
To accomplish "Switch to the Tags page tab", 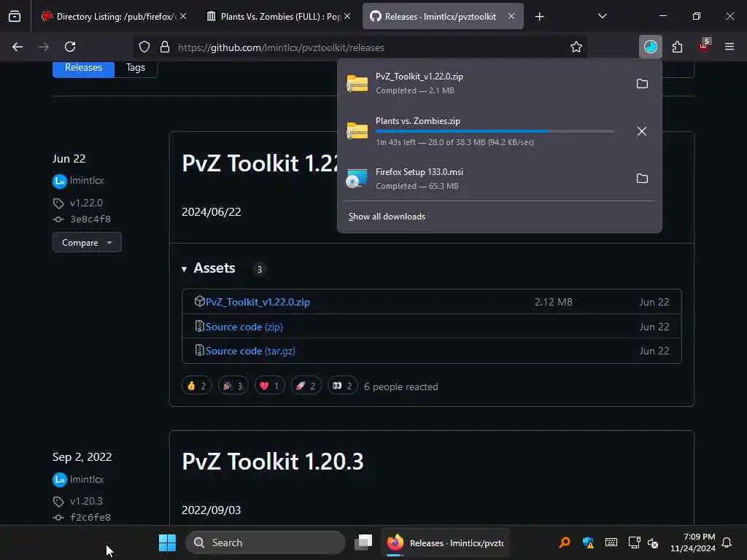I will coord(136,68).
